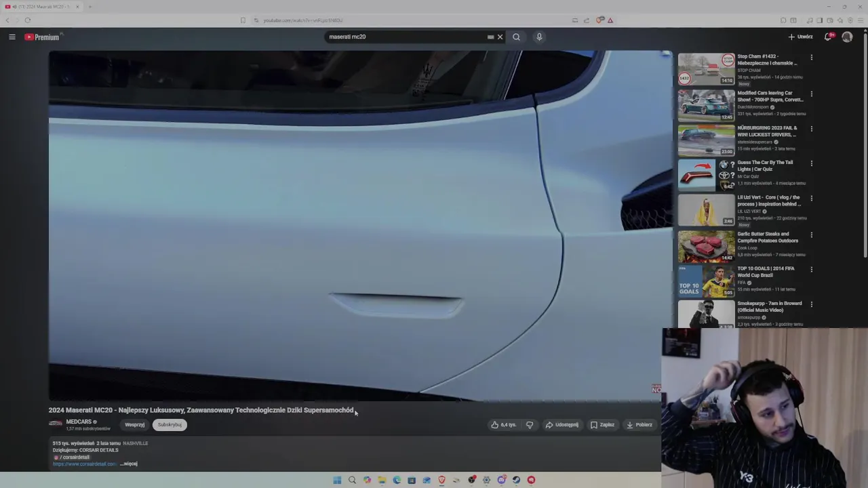868x488 pixels.
Task: Open the on-screen keyboard icon in search box
Action: 490,37
